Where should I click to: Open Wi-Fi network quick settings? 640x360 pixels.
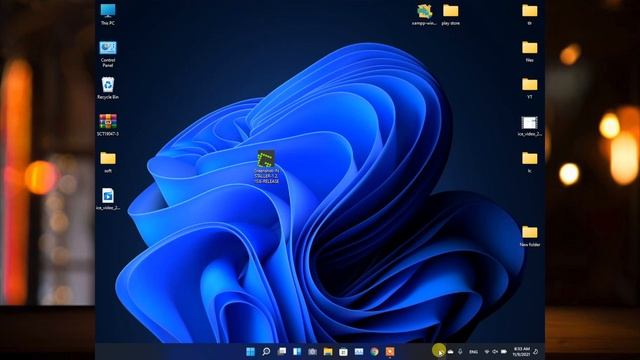point(487,351)
